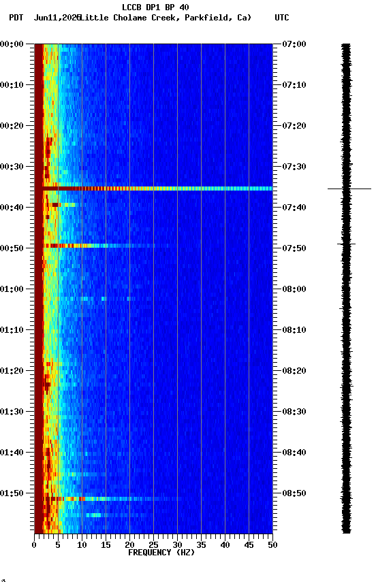
Task: Click the date text "Jun11"
Action: coord(46,18)
